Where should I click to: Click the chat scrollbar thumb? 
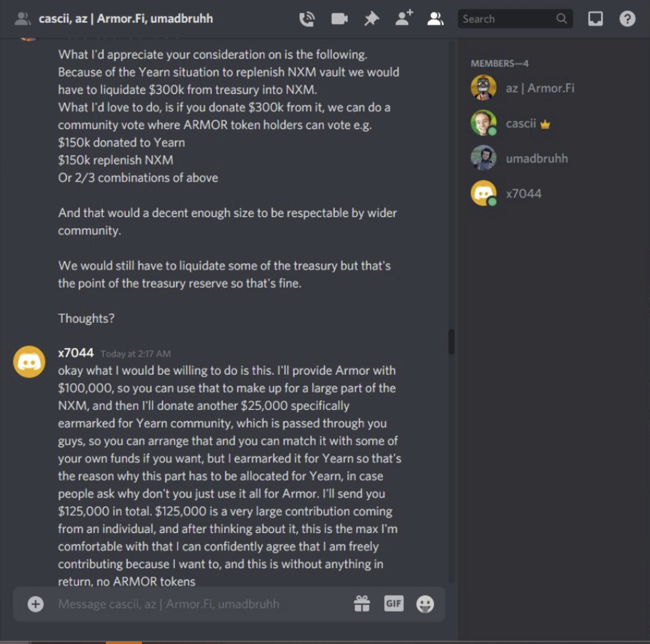click(x=451, y=342)
